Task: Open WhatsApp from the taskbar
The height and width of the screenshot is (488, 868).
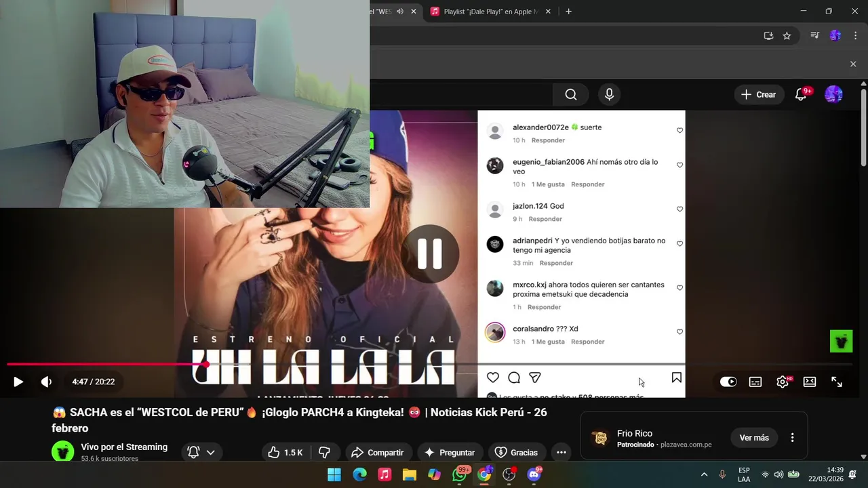Action: (460, 474)
